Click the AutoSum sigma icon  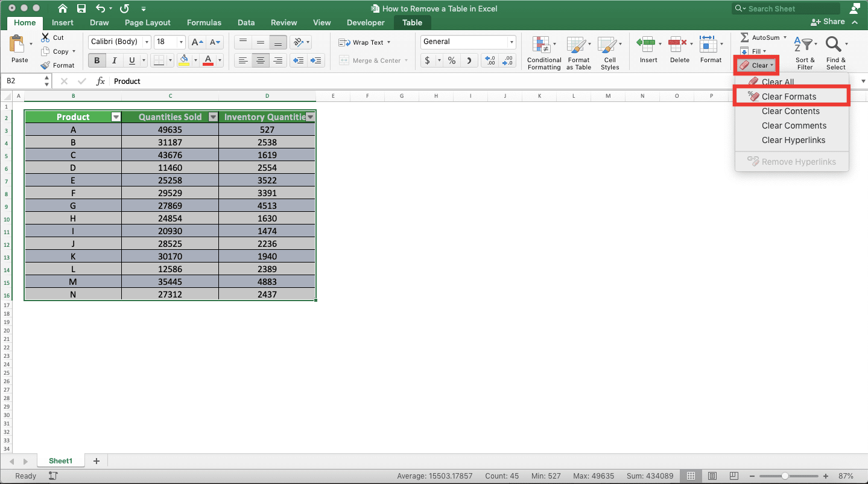[744, 37]
